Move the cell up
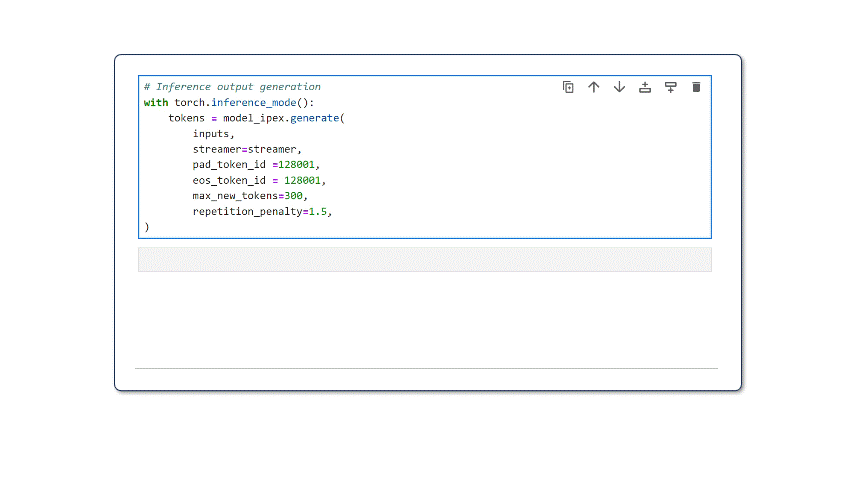 pos(594,87)
